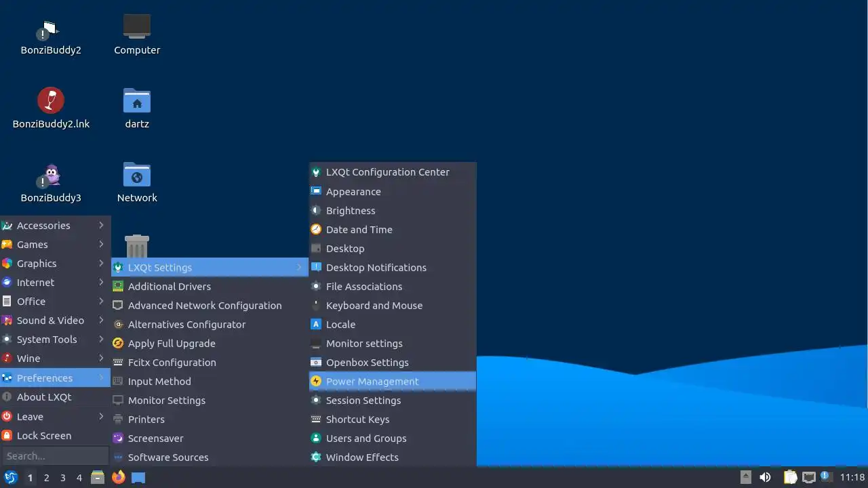
Task: Expand the Graphics category
Action: tap(55, 263)
